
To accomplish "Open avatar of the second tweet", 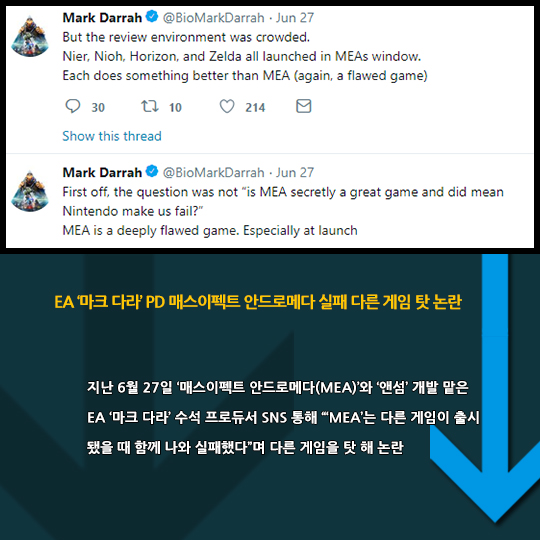I will pos(30,191).
